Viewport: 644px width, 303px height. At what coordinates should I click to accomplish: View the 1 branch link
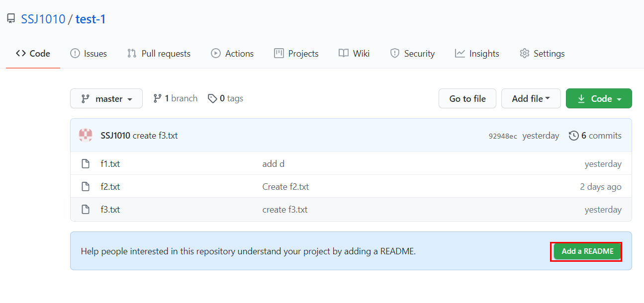point(175,98)
